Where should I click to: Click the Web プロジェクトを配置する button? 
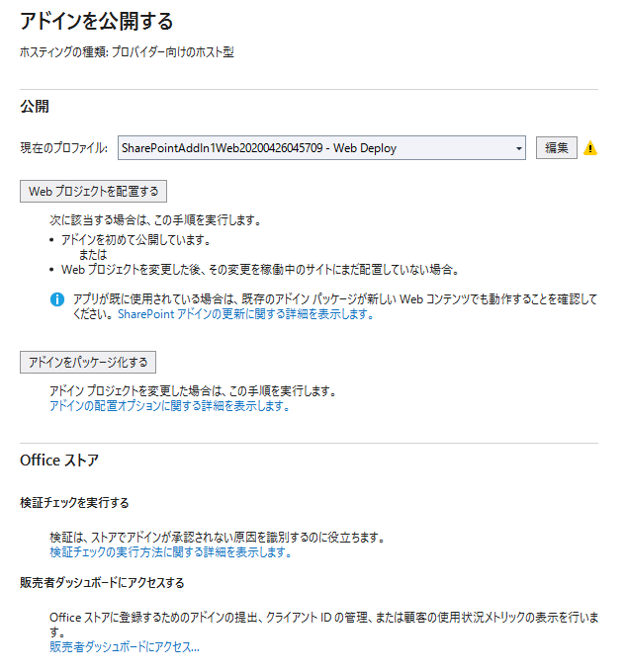pos(93,191)
